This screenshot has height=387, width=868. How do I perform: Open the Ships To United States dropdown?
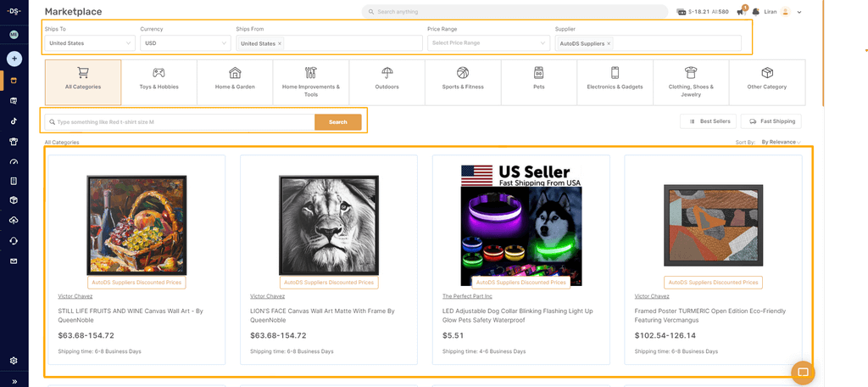(x=90, y=42)
